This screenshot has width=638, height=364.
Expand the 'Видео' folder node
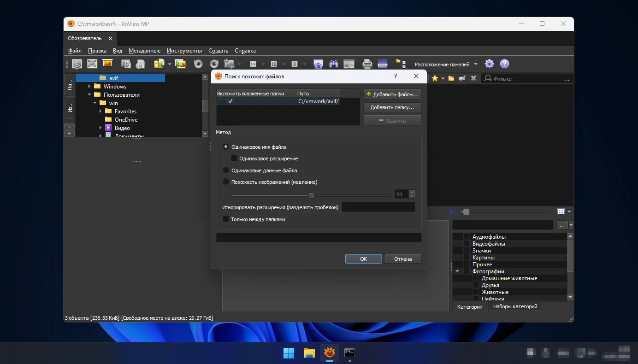click(x=100, y=128)
